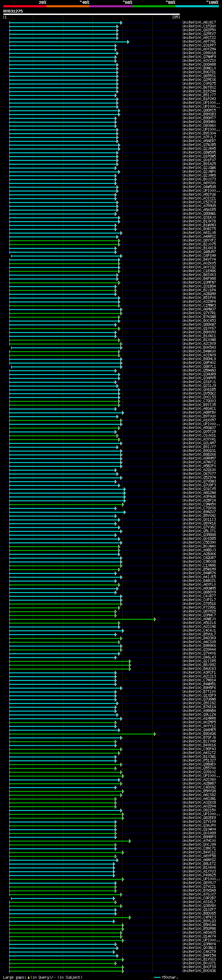Screen dimensions: 222x980
Task: Open hit UniRef100_C1FDU0
Action: click(199, 26)
